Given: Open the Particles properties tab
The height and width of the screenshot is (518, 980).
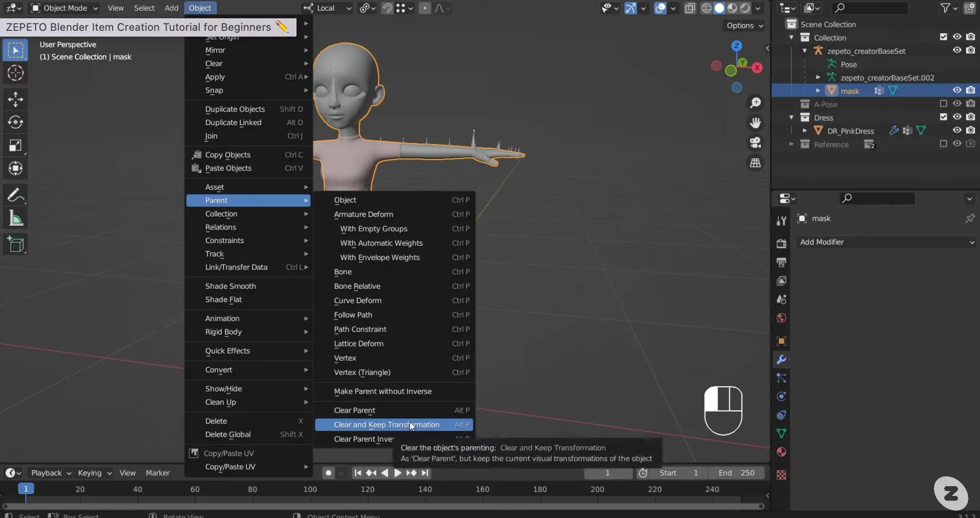Looking at the screenshot, I should [x=781, y=378].
